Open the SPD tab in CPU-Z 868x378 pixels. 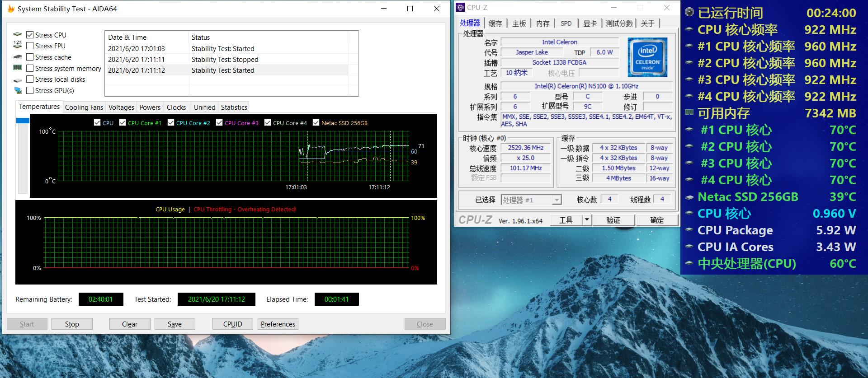[566, 23]
